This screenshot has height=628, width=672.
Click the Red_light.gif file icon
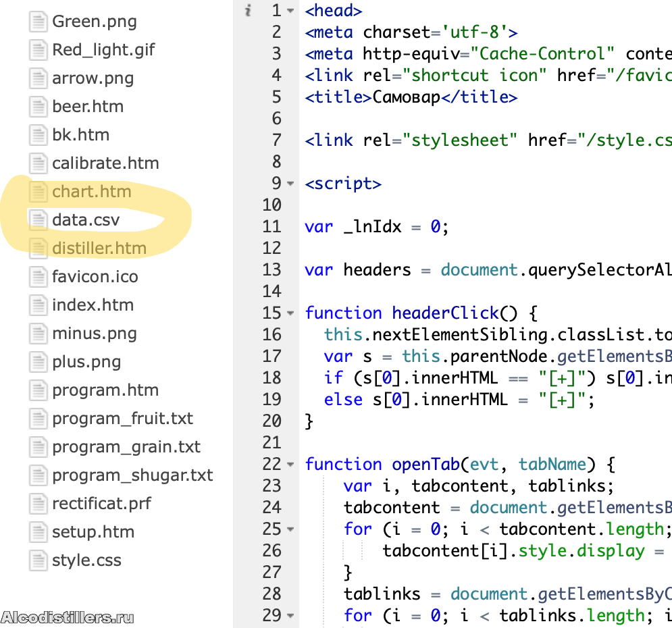point(38,50)
